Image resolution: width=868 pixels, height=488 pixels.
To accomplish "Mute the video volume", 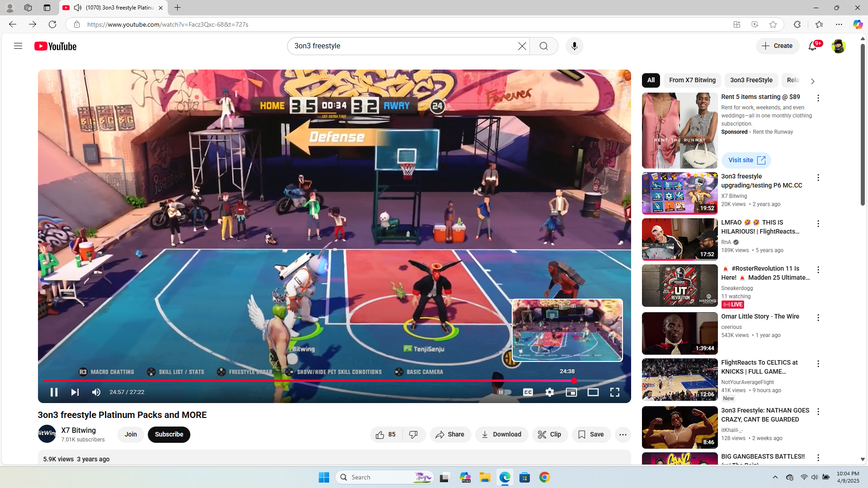I will [x=96, y=392].
